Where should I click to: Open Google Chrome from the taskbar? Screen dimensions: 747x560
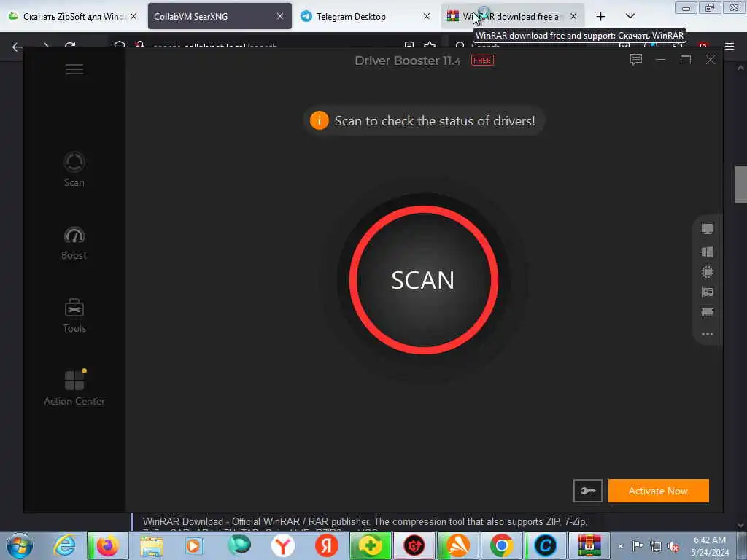click(501, 545)
